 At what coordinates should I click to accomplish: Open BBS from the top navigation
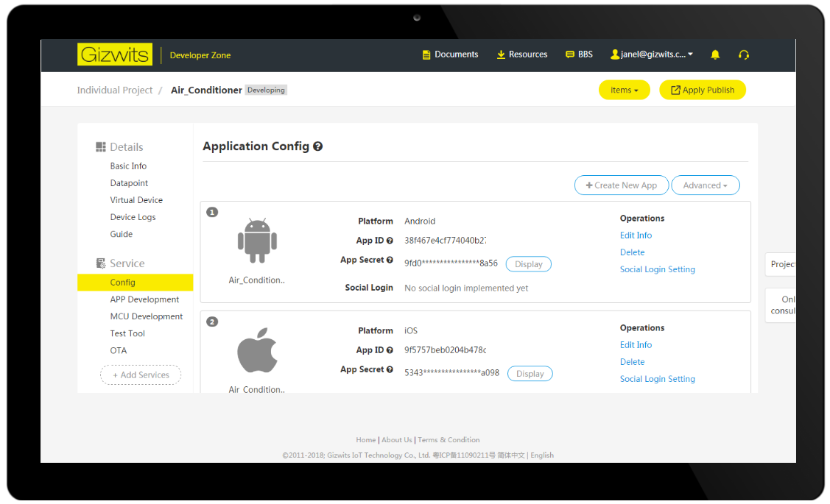[579, 54]
